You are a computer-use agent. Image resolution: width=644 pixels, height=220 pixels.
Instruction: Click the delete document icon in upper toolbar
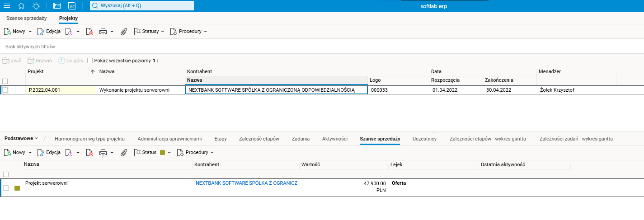89,32
